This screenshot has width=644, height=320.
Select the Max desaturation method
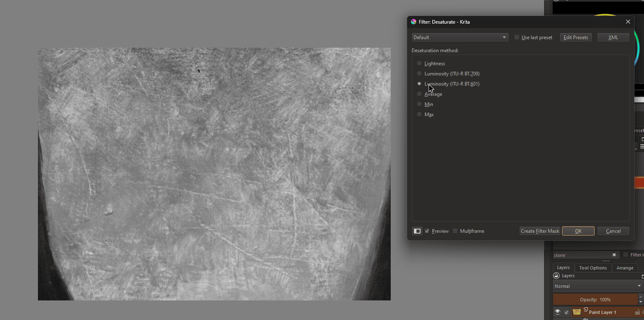click(x=419, y=115)
